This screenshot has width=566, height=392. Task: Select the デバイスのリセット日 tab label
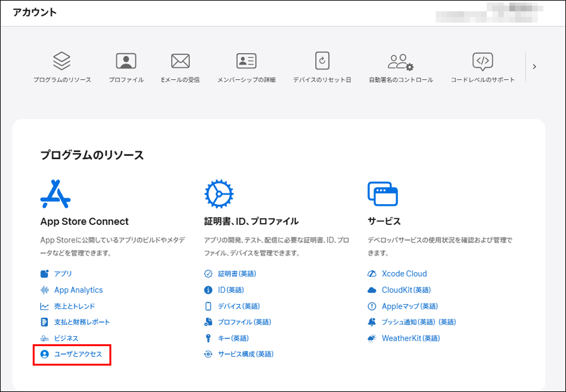click(x=322, y=80)
